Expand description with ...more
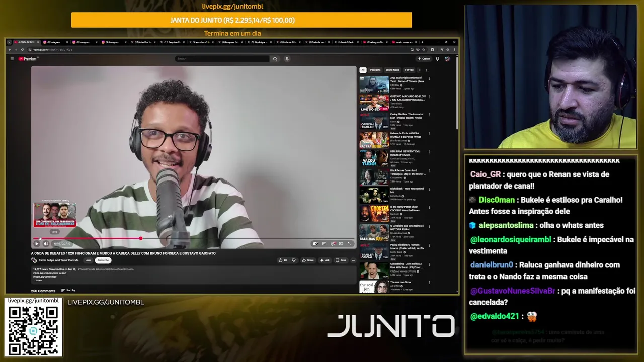This screenshot has width=644, height=362. 39,280
